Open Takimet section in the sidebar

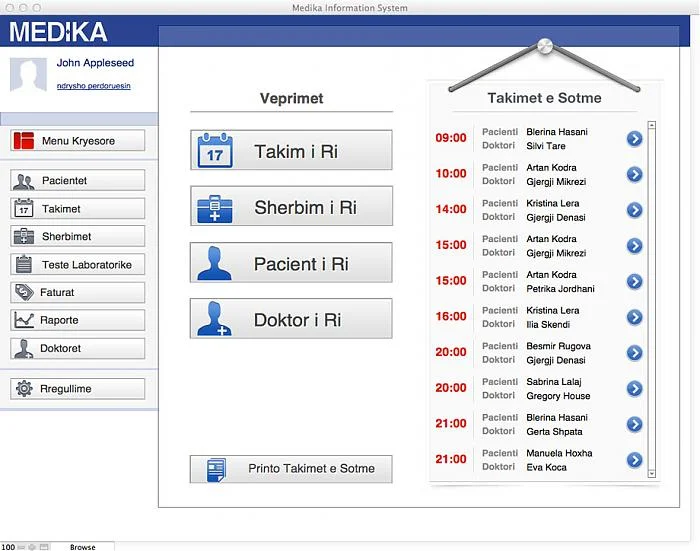(78, 209)
